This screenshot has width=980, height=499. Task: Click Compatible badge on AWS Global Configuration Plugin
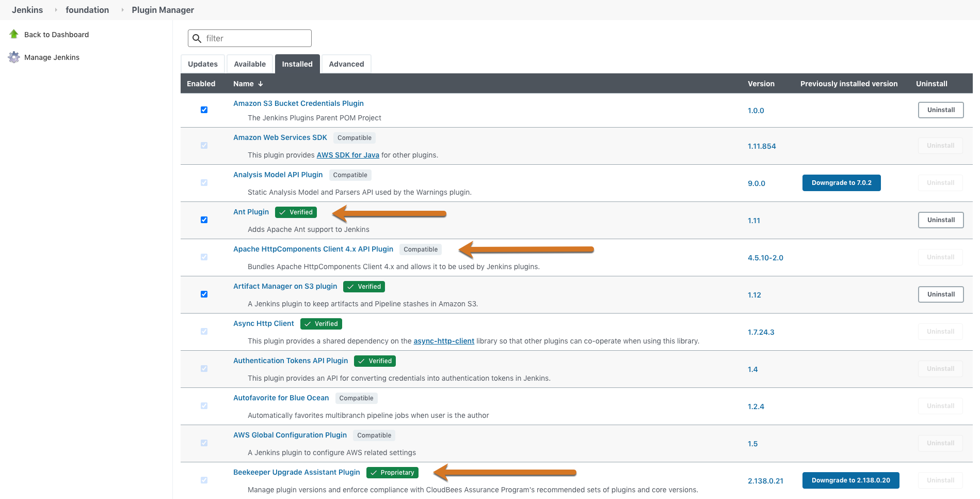(x=374, y=435)
